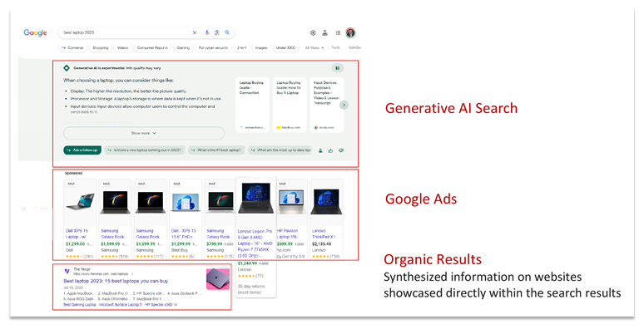
Task: Click the Ask a follow up button
Action: click(82, 150)
